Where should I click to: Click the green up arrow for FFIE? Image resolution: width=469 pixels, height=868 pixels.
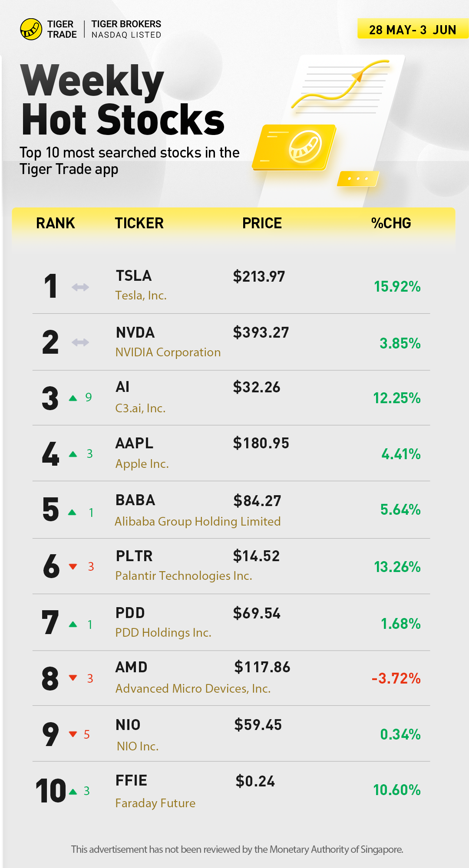point(73,792)
